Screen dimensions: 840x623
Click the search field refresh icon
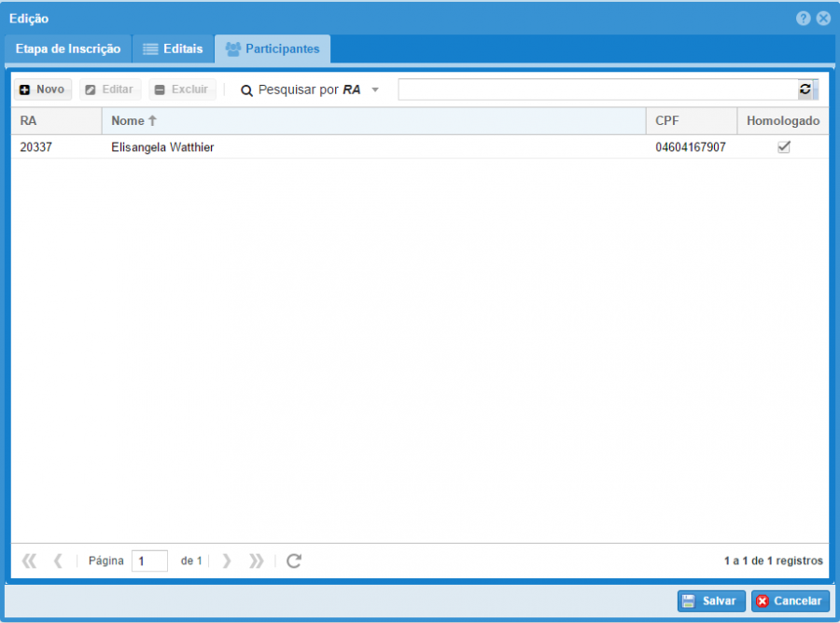(x=805, y=90)
